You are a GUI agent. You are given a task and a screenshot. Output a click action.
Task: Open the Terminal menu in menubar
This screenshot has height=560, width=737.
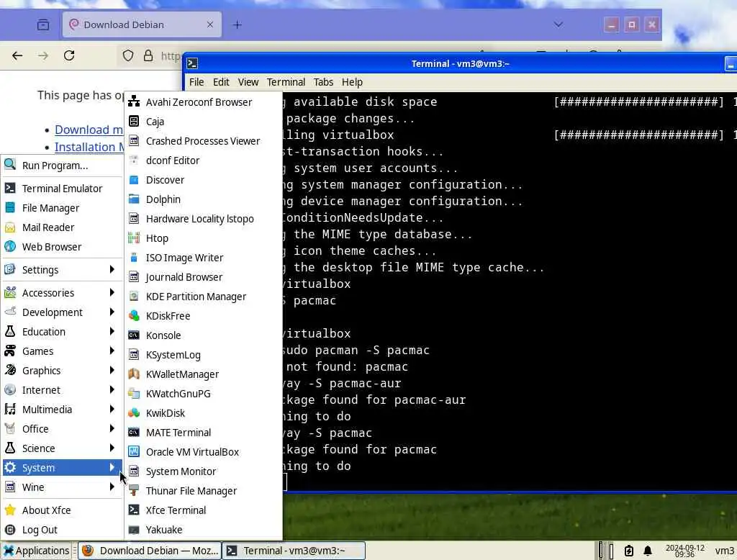pos(286,82)
